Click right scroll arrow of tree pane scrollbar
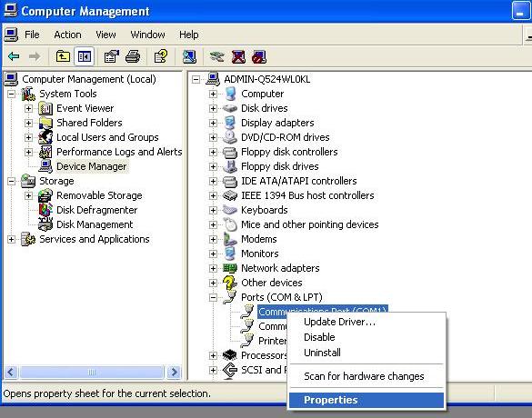The height and width of the screenshot is (418, 532). [175, 373]
